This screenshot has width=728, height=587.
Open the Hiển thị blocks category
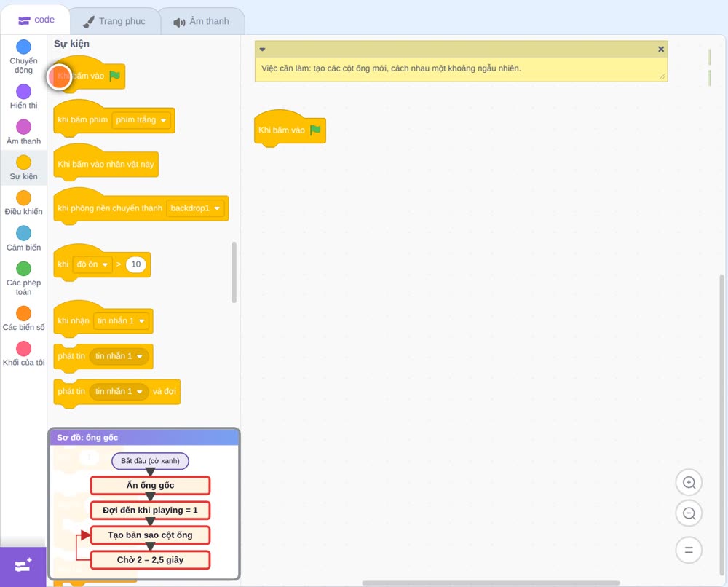(x=23, y=97)
